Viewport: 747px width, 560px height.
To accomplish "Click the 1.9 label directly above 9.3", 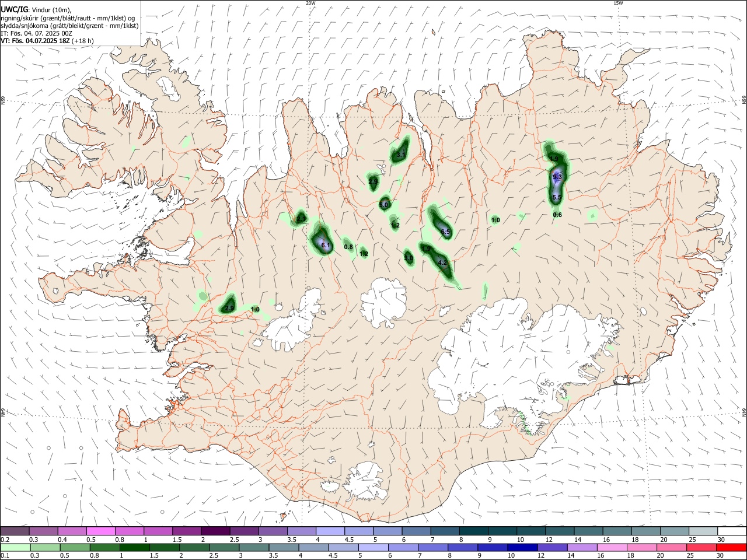I will [554, 159].
